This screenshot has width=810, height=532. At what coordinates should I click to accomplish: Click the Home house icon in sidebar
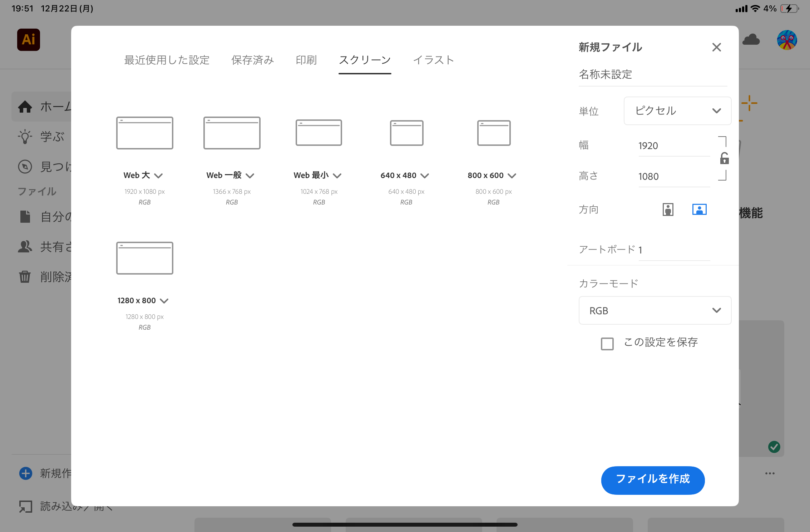(25, 107)
